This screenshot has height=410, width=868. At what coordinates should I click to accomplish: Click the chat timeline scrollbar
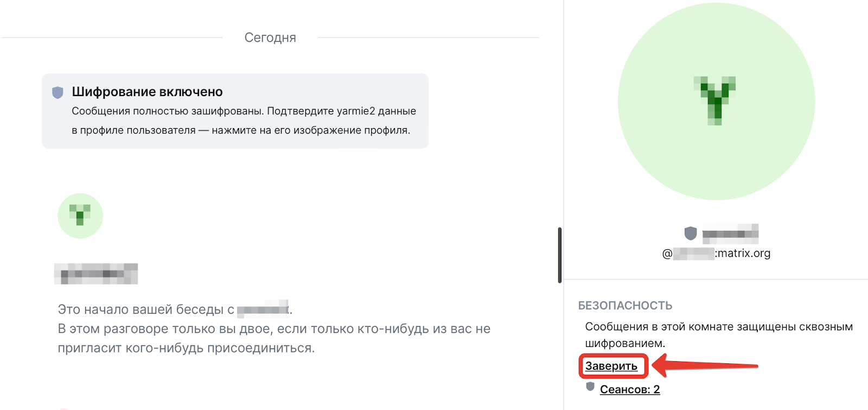click(x=559, y=255)
